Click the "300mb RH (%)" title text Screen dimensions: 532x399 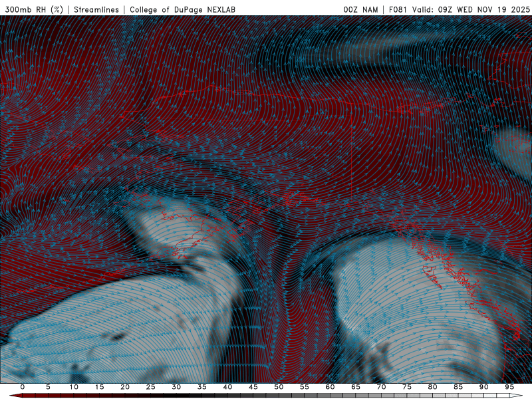click(34, 9)
